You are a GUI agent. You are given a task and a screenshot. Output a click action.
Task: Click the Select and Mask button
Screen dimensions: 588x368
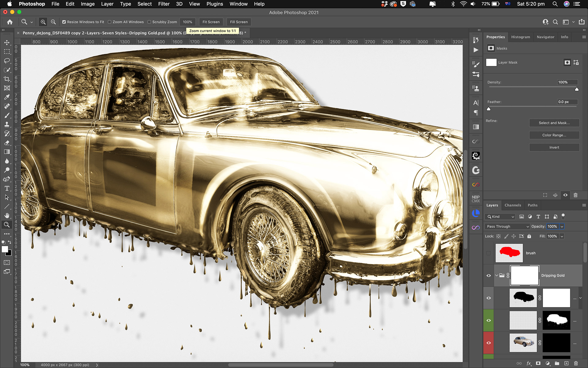(x=554, y=123)
